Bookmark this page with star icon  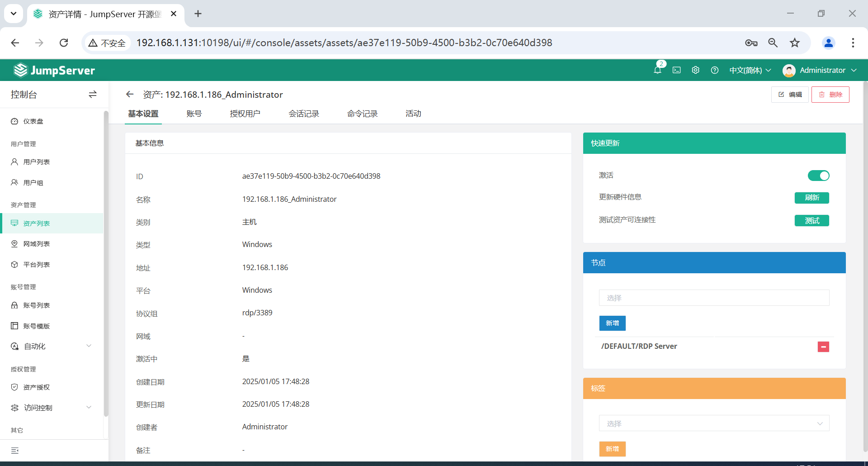[795, 43]
